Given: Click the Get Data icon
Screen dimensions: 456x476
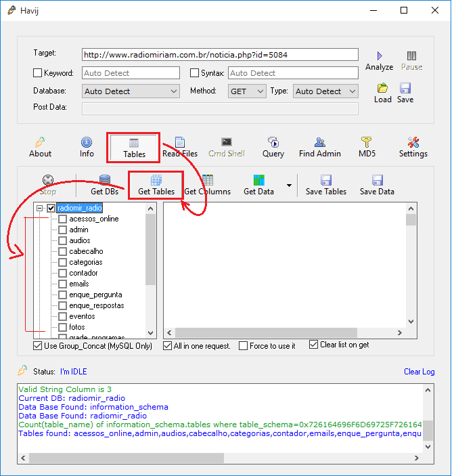Looking at the screenshot, I should coord(259,180).
